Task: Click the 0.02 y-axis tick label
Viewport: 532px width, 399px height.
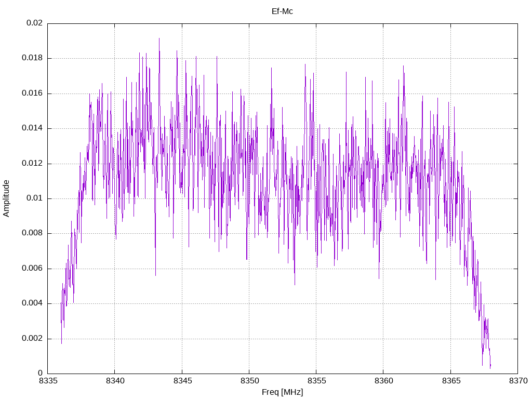Action: coord(35,23)
